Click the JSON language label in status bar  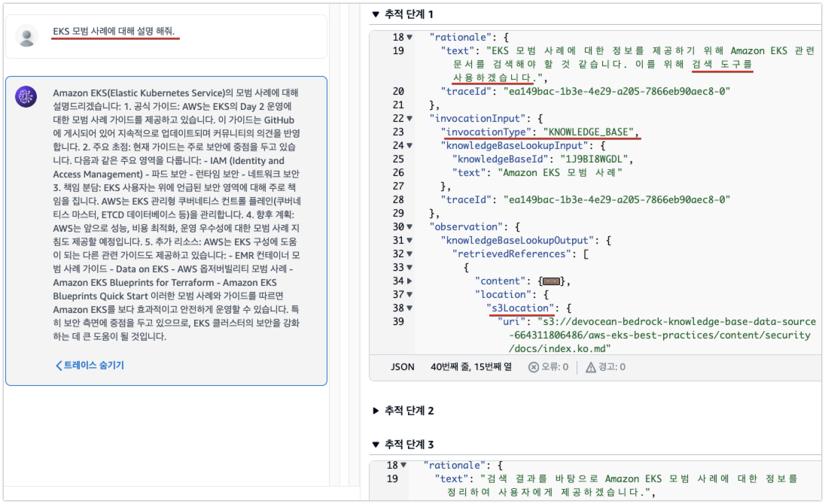(403, 367)
